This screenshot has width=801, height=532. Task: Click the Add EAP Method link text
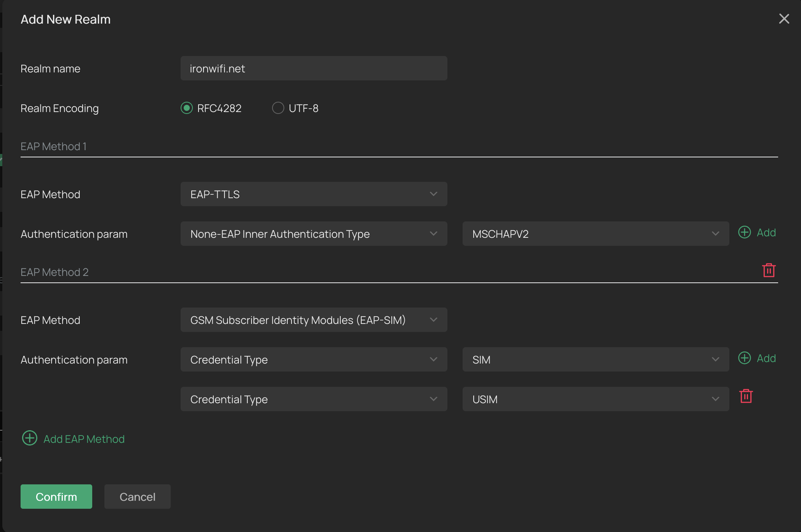pyautogui.click(x=84, y=439)
